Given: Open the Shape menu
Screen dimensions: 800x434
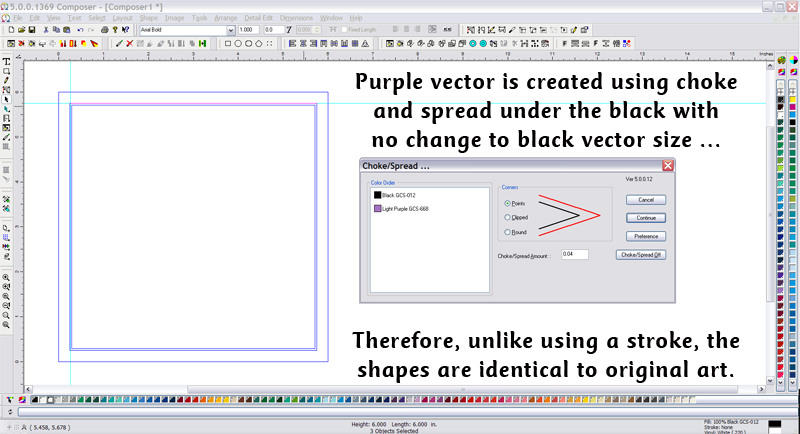Looking at the screenshot, I should tap(148, 18).
